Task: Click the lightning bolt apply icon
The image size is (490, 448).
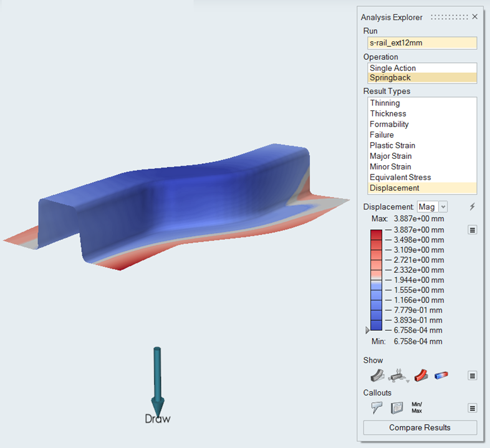Action: (x=472, y=207)
